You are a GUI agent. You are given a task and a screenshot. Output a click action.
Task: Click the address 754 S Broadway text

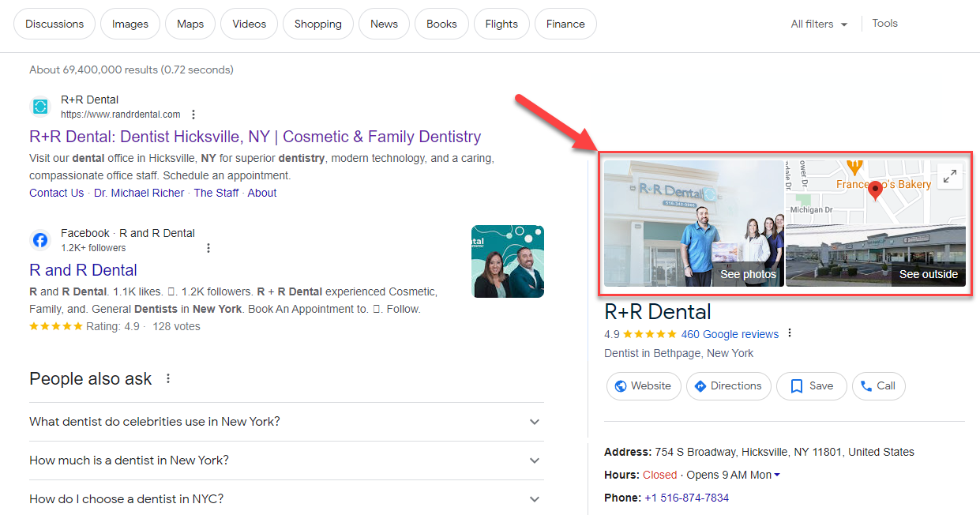(x=784, y=453)
